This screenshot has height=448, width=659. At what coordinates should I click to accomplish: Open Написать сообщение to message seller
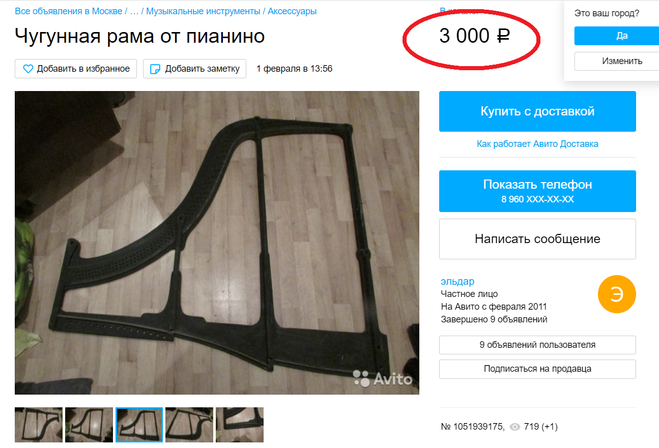537,239
